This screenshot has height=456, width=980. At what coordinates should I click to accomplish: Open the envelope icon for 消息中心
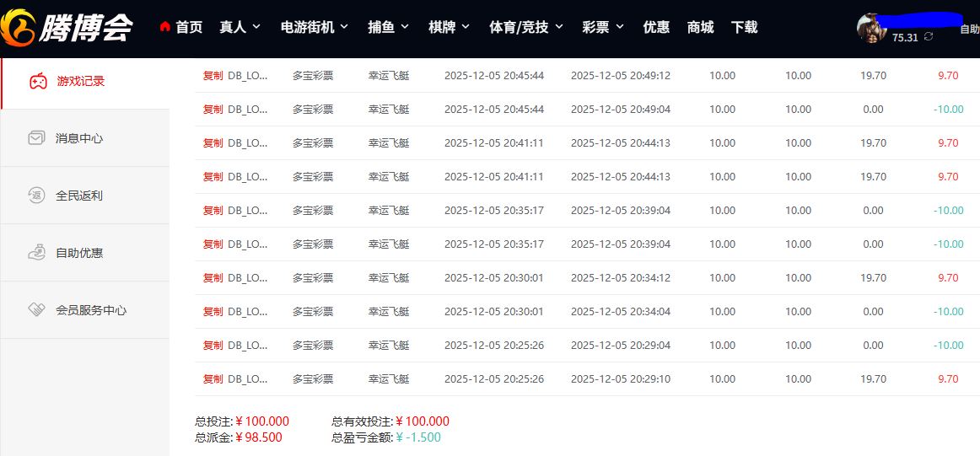coord(36,138)
